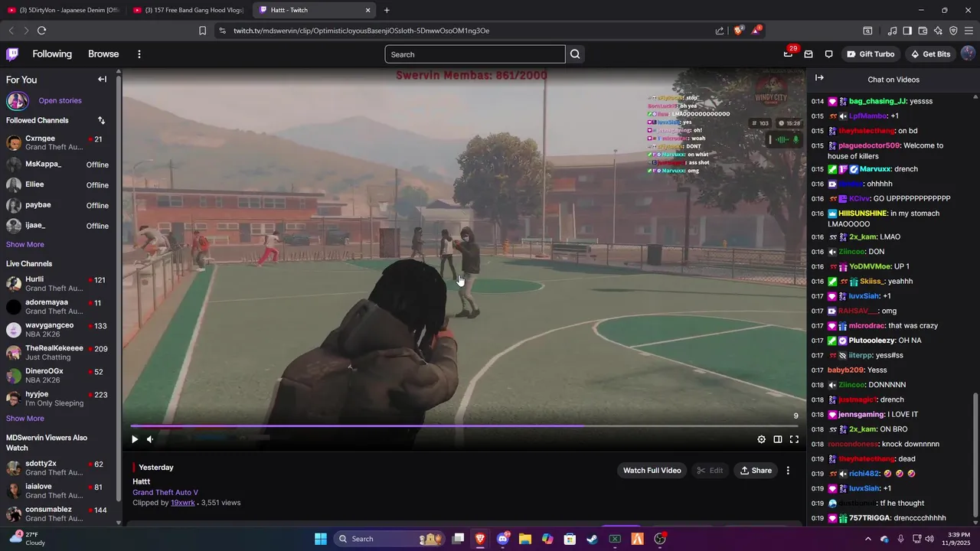This screenshot has width=980, height=551.
Task: Open the Windows Start menu
Action: 320,539
